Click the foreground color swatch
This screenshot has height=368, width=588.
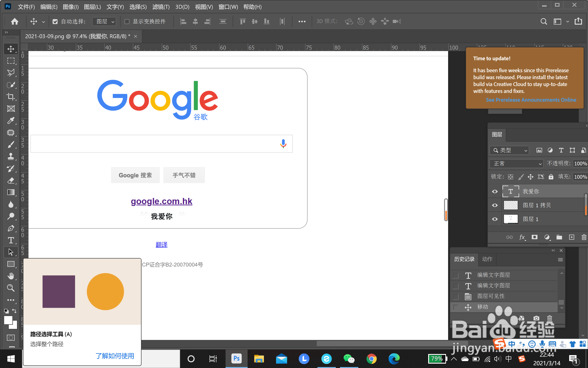[8, 320]
